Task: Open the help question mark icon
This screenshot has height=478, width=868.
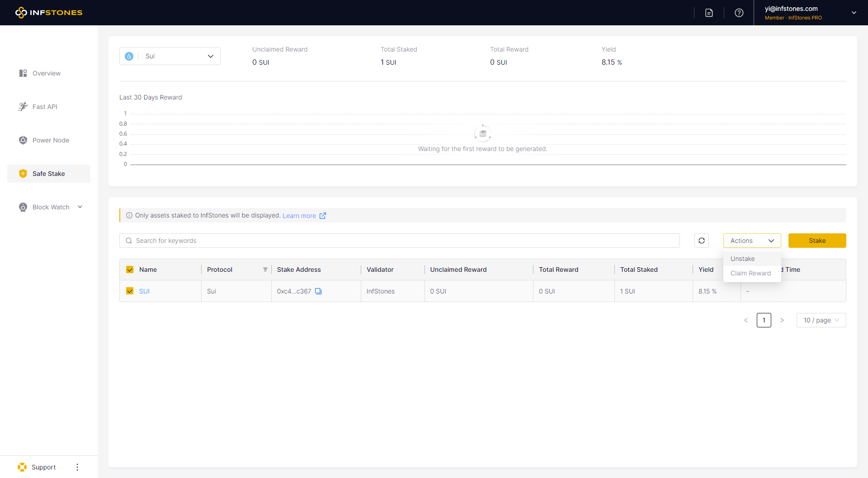Action: tap(739, 13)
